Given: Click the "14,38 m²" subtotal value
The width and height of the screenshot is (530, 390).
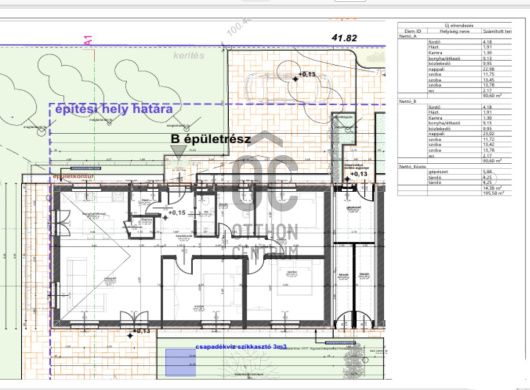Looking at the screenshot, I should point(492,188).
